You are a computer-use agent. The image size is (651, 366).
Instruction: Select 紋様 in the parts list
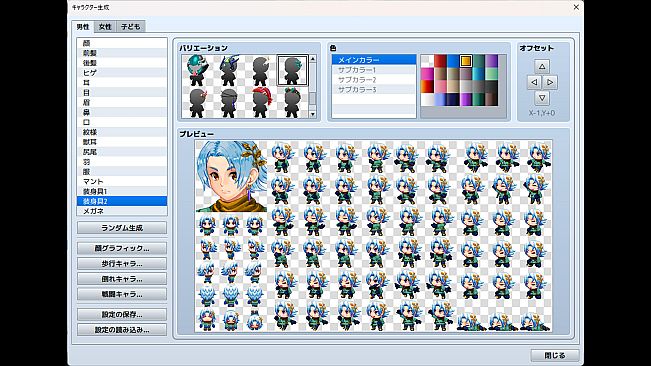coord(122,132)
